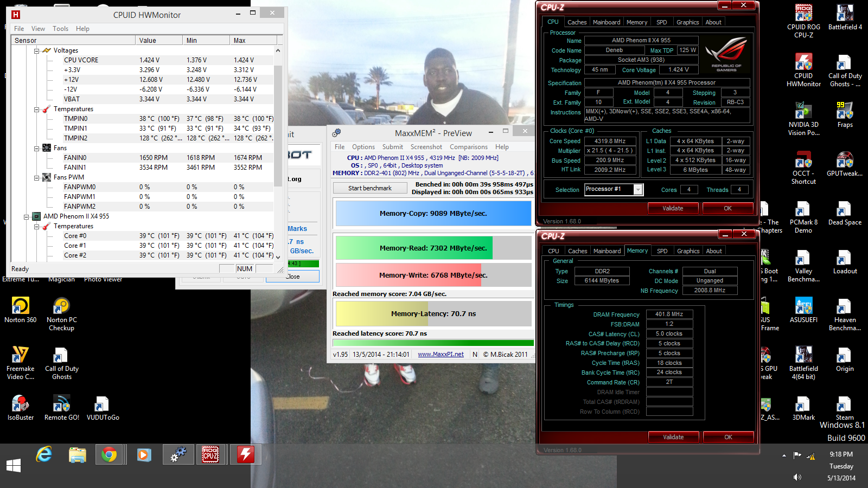Open MaxxMEM Screenshot menu
This screenshot has height=488, width=868.
coord(426,147)
